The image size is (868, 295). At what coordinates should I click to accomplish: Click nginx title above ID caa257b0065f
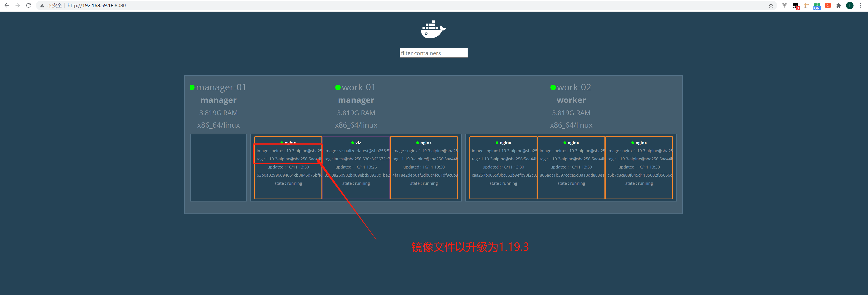pos(505,143)
